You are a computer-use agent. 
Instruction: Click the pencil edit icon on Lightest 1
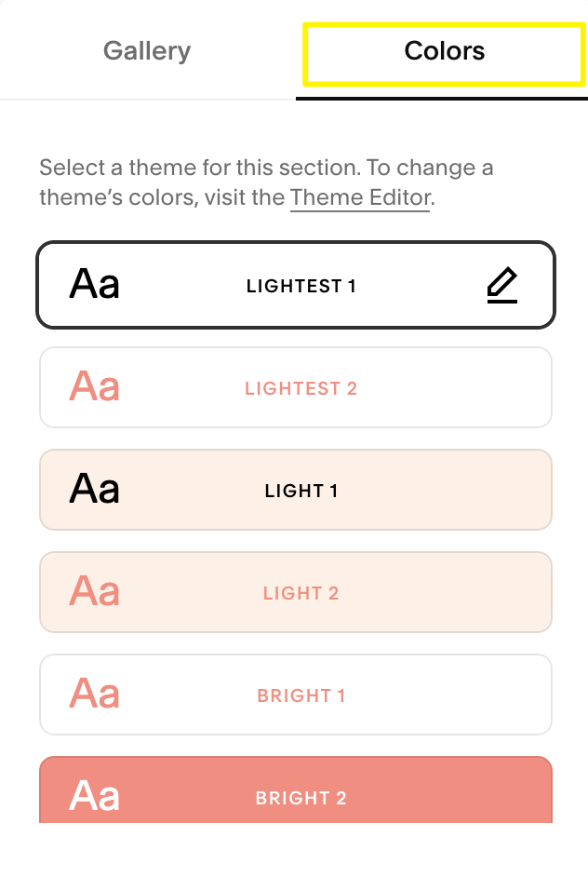(x=502, y=285)
